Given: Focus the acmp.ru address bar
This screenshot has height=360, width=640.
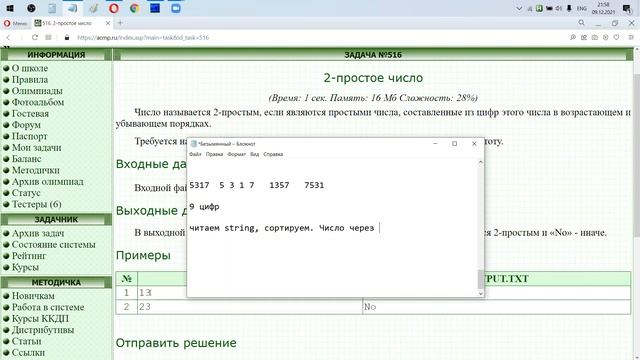Looking at the screenshot, I should pos(143,38).
